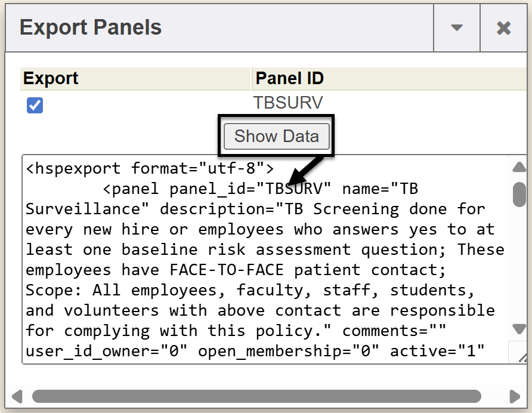Click the left arrow of the horizontal scrollbar
This screenshot has width=532, height=413.
(17, 396)
